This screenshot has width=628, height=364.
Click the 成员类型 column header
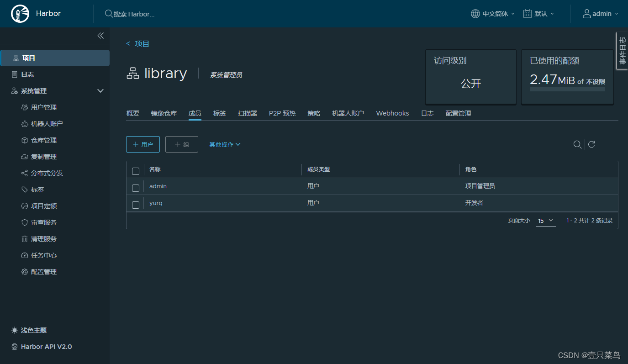(319, 169)
